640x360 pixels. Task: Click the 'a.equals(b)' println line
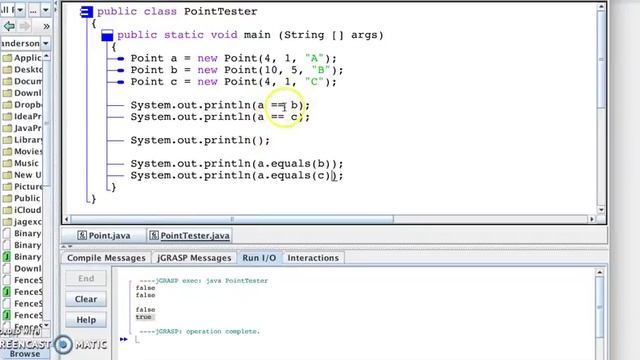pos(237,164)
